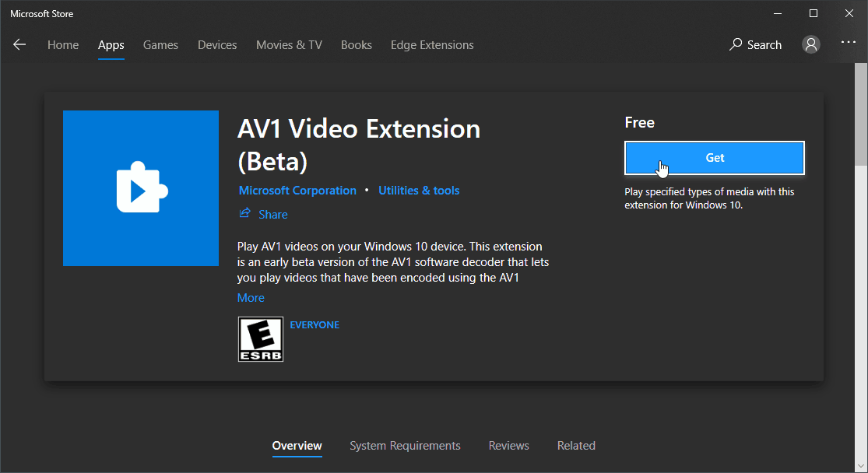868x473 pixels.
Task: Click the ESRB Everyone rating badge
Action: [x=261, y=339]
